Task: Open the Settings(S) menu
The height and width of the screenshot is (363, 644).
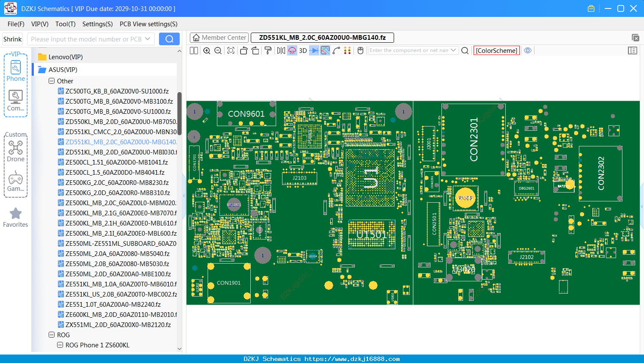Action: click(98, 24)
